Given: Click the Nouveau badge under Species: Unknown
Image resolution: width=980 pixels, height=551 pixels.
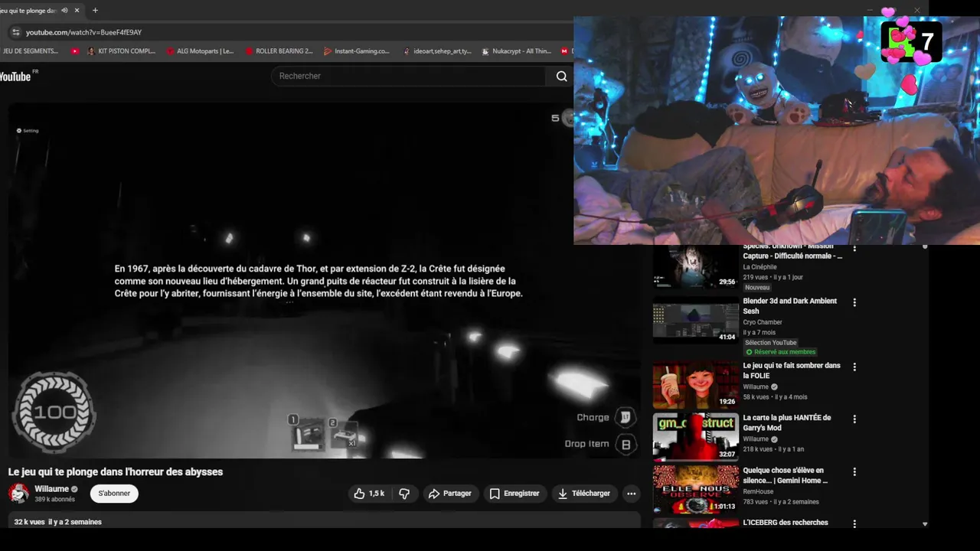Looking at the screenshot, I should (x=757, y=288).
